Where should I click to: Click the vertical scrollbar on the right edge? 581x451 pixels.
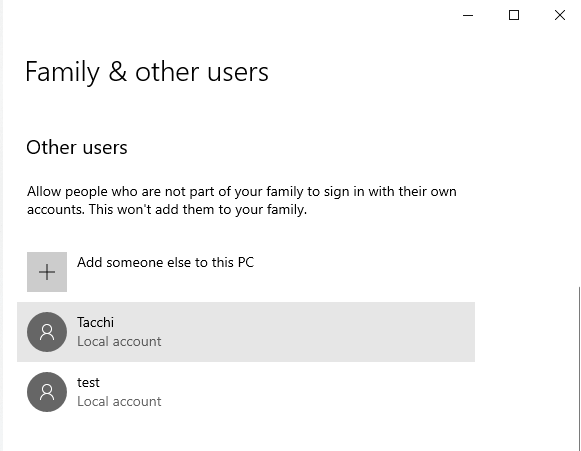pos(579,369)
